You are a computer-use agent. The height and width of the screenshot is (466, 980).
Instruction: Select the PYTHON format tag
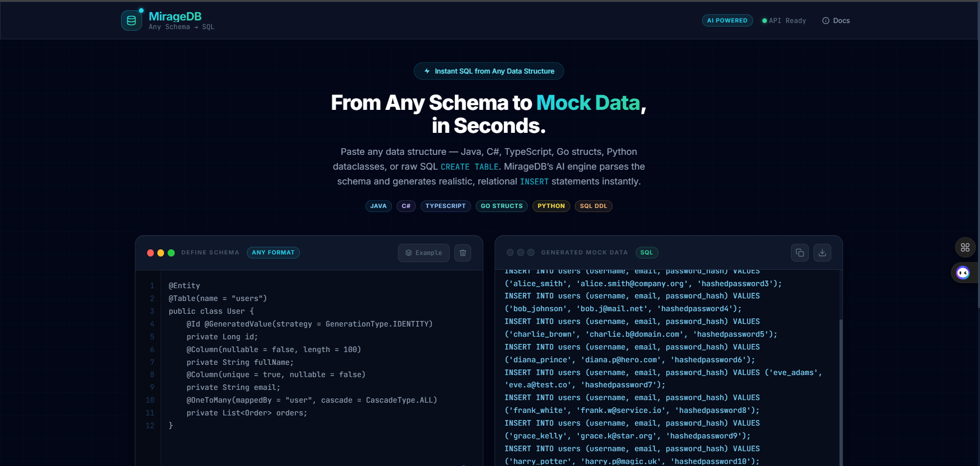[x=551, y=206]
